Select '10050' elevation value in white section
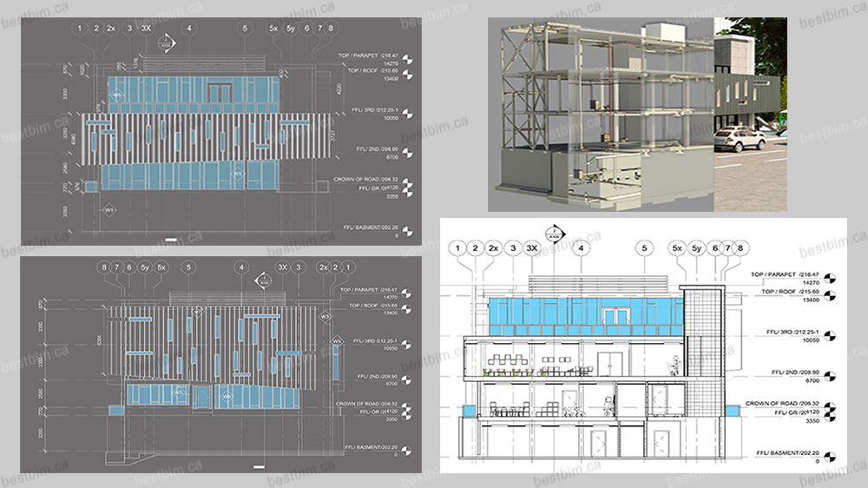This screenshot has height=488, width=868. click(x=811, y=340)
